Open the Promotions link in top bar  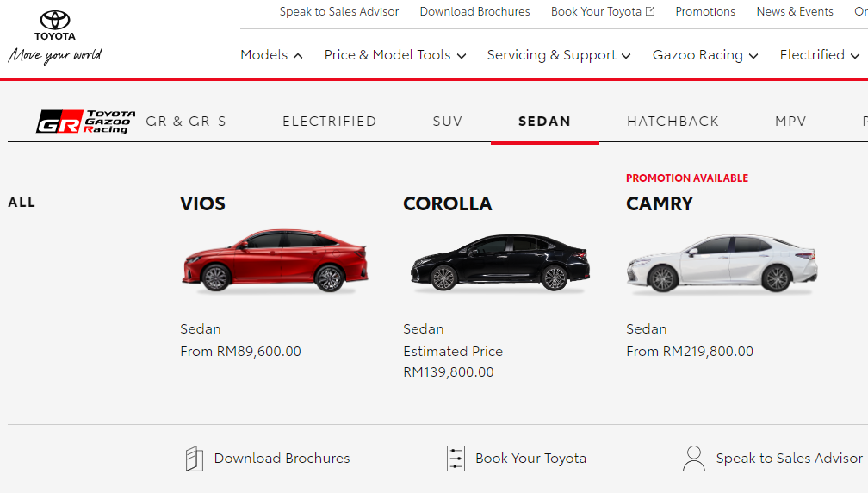pyautogui.click(x=705, y=11)
